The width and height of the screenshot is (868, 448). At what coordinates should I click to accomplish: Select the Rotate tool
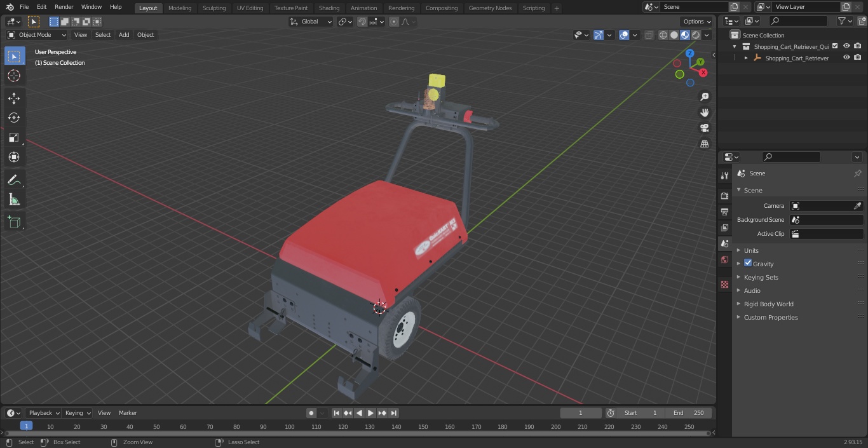(x=14, y=118)
